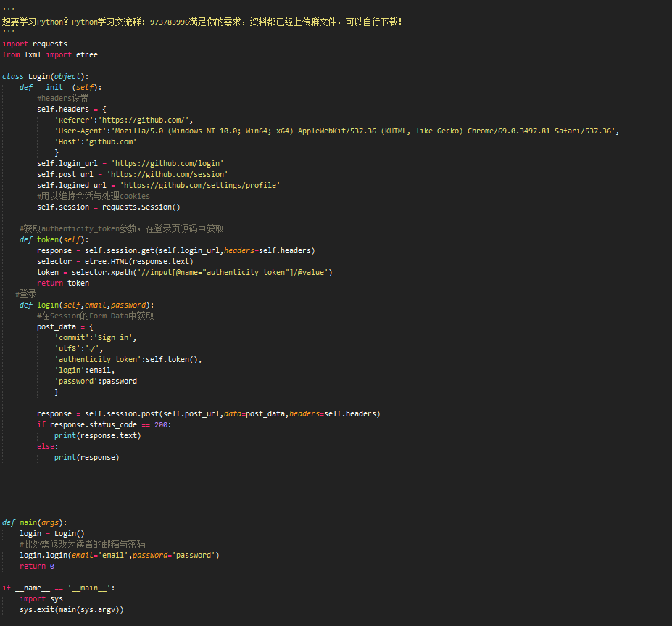The width and height of the screenshot is (672, 626).
Task: Click the 'commit':'Sign in' line
Action: click(x=96, y=337)
